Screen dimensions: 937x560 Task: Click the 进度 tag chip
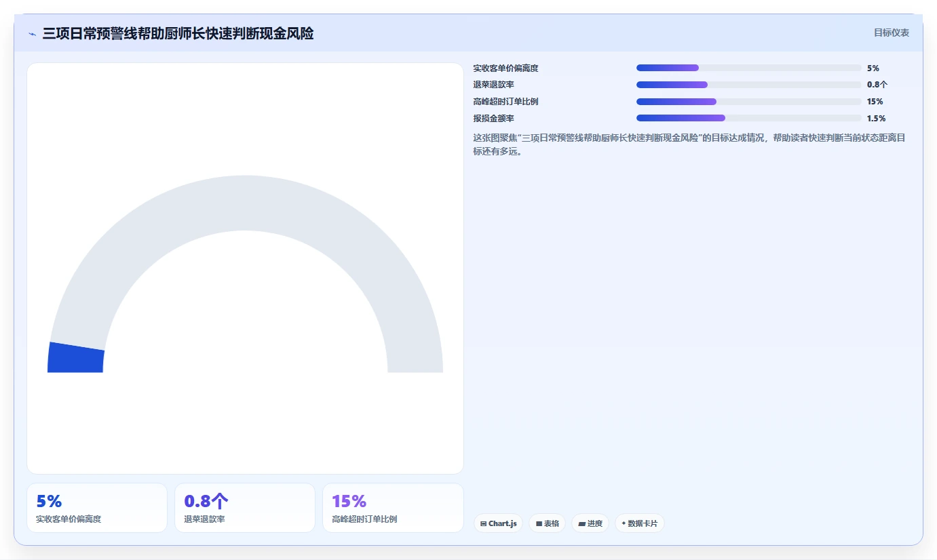pyautogui.click(x=590, y=523)
